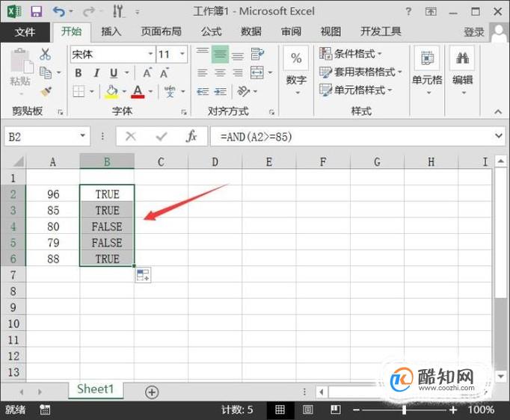Open the 单元格 cells group
The height and width of the screenshot is (420, 510).
427,72
